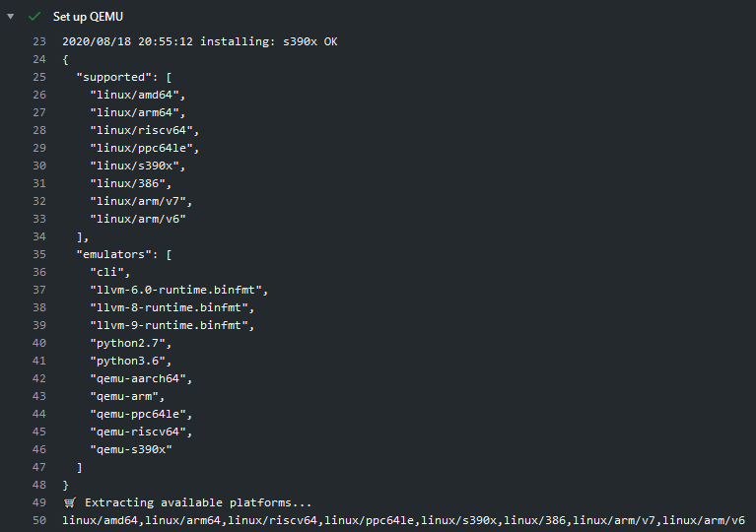This screenshot has width=756, height=532.
Task: Click the "llvm-6.0-runtime.binfmt" log line
Action: click(178, 290)
